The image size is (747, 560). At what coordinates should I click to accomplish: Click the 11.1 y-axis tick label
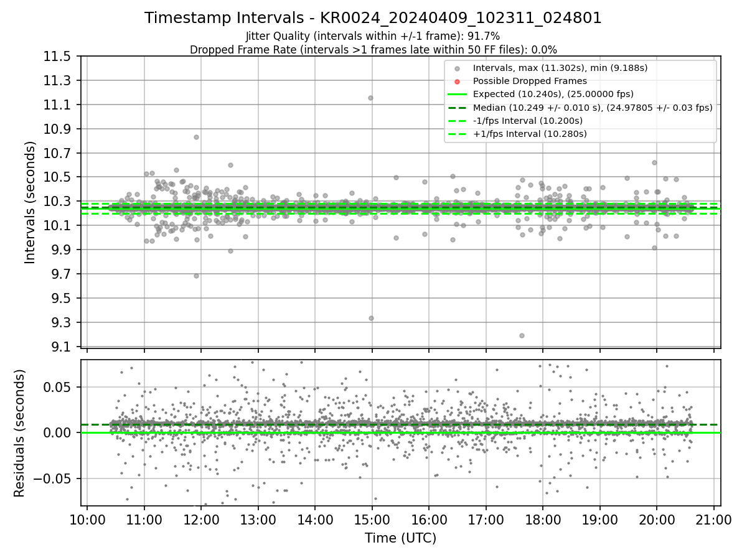pyautogui.click(x=58, y=105)
